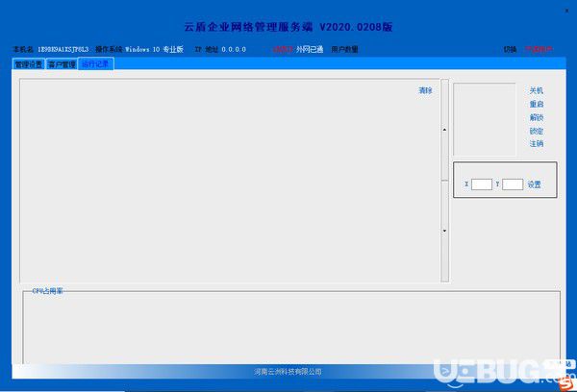Click the 本机名 computer name text
Screen dimensions: 577x392
pyautogui.click(x=50, y=49)
